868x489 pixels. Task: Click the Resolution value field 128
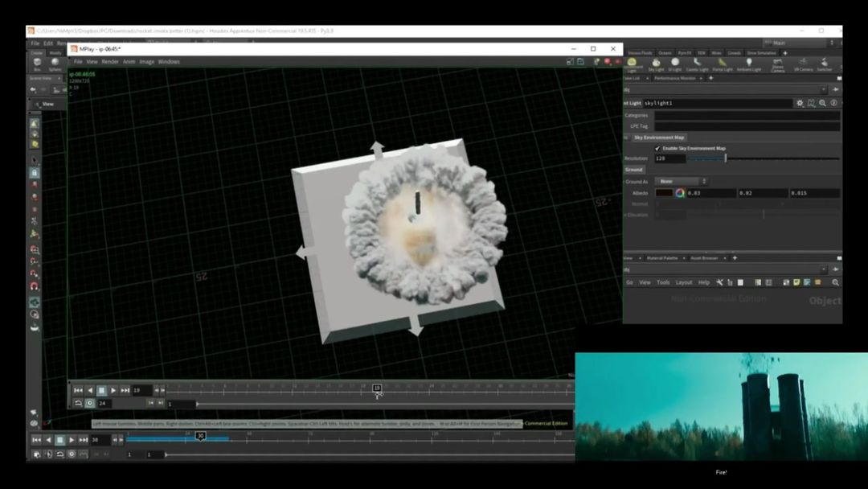coord(669,158)
